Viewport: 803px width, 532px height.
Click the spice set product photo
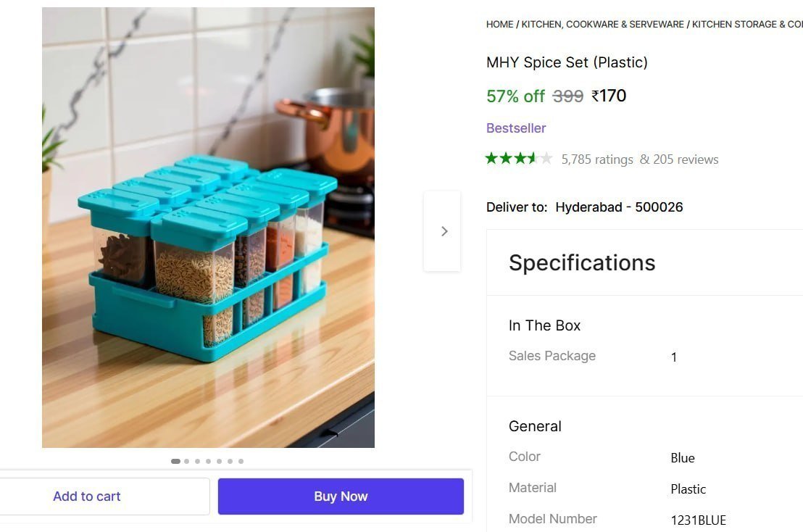pyautogui.click(x=209, y=227)
